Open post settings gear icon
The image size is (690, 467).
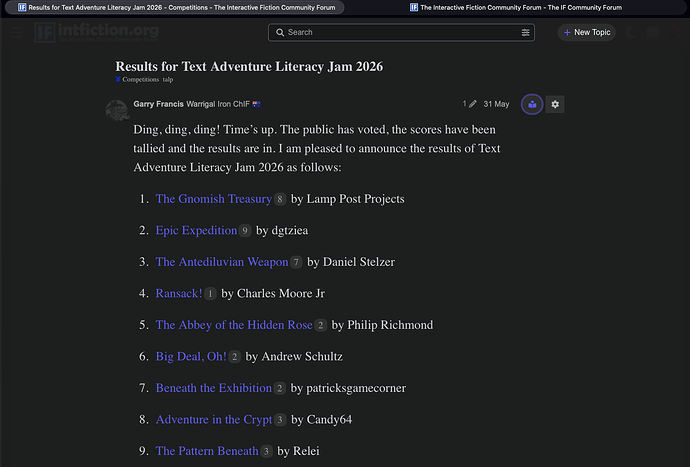pos(555,104)
